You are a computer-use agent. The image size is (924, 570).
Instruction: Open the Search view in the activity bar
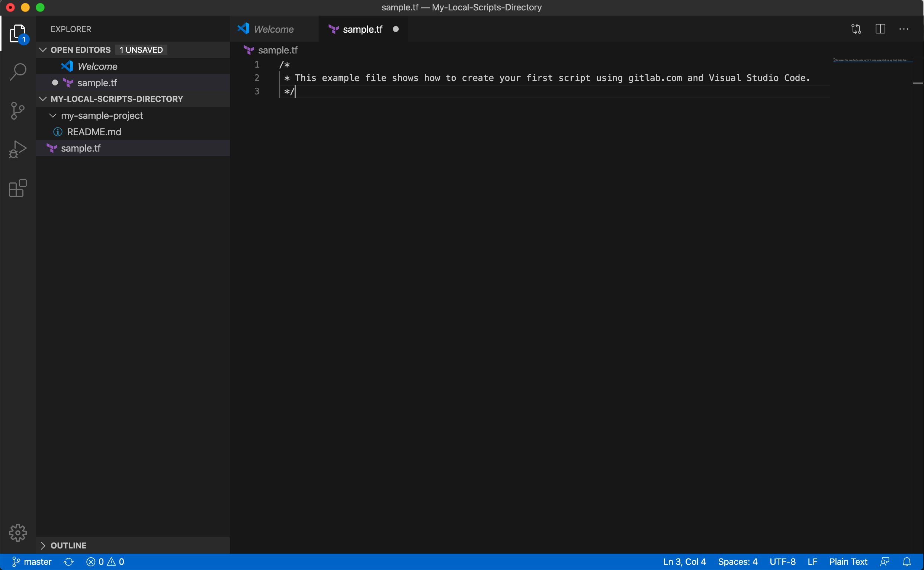pyautogui.click(x=18, y=72)
